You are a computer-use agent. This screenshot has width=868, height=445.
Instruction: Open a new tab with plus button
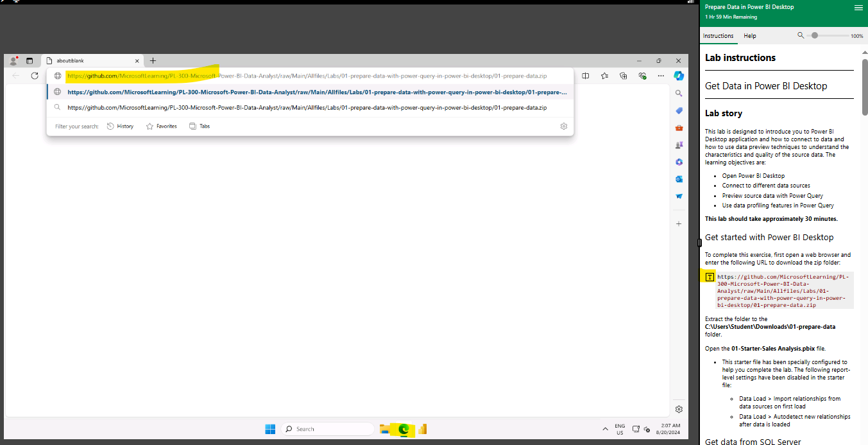[x=153, y=60]
